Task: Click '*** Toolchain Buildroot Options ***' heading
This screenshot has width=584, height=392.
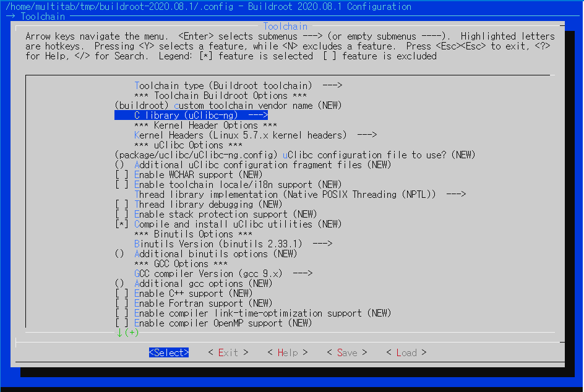Action: (220, 96)
